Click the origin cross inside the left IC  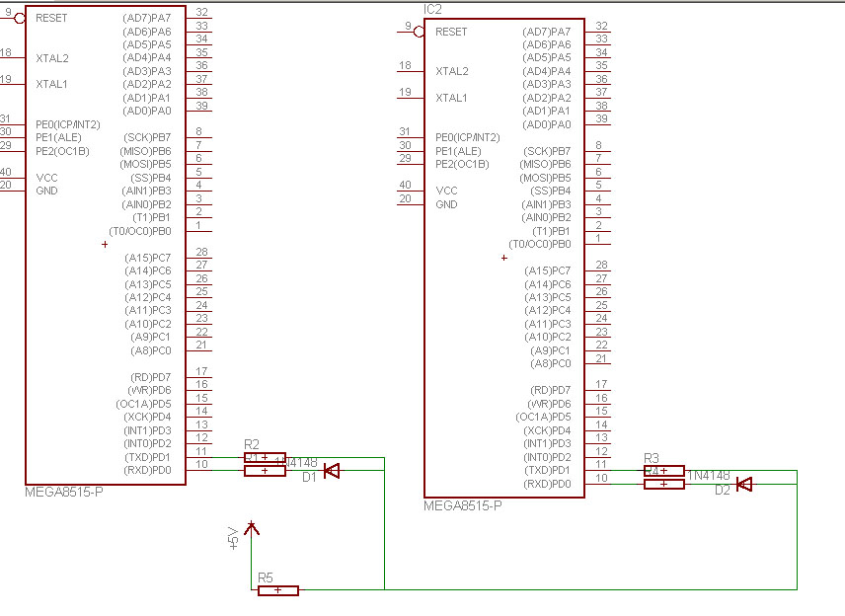105,245
